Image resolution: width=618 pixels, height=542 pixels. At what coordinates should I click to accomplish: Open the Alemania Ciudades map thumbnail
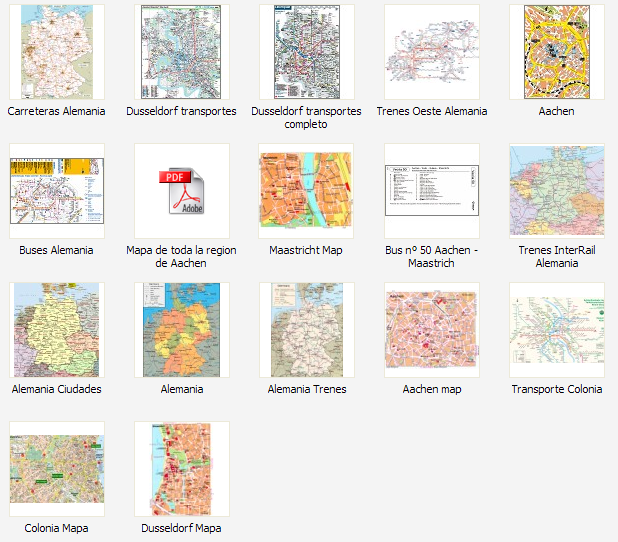56,329
